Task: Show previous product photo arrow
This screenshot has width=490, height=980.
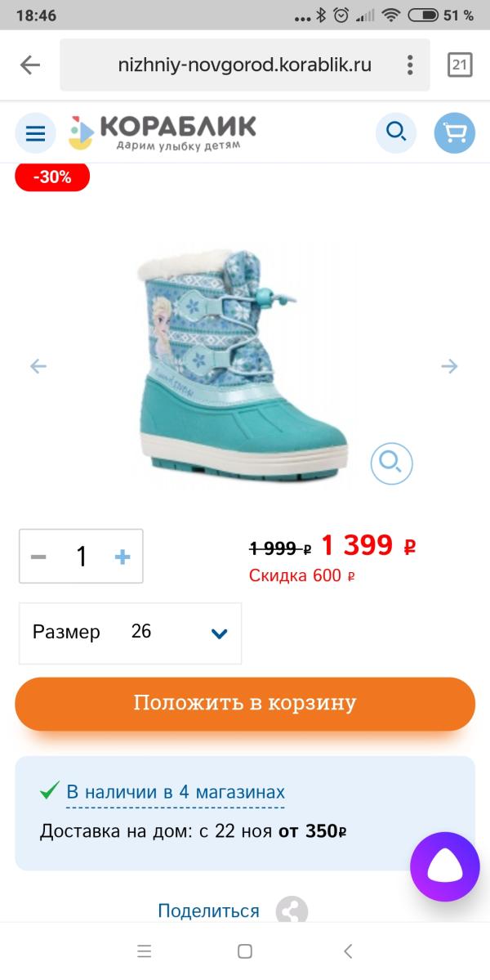Action: (x=38, y=366)
